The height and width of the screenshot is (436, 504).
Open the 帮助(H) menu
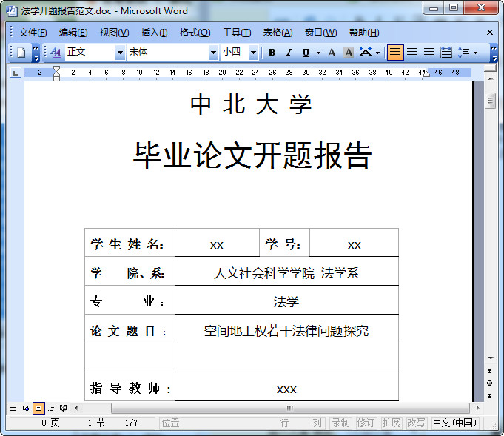click(364, 33)
